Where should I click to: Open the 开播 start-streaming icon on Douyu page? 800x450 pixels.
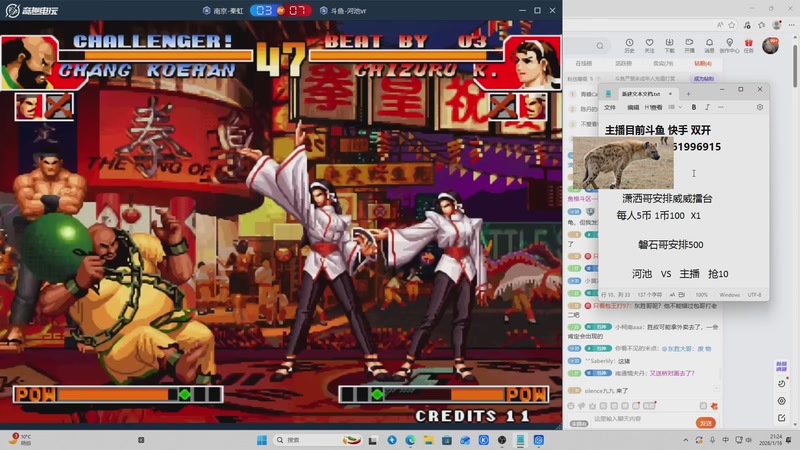[x=689, y=45]
